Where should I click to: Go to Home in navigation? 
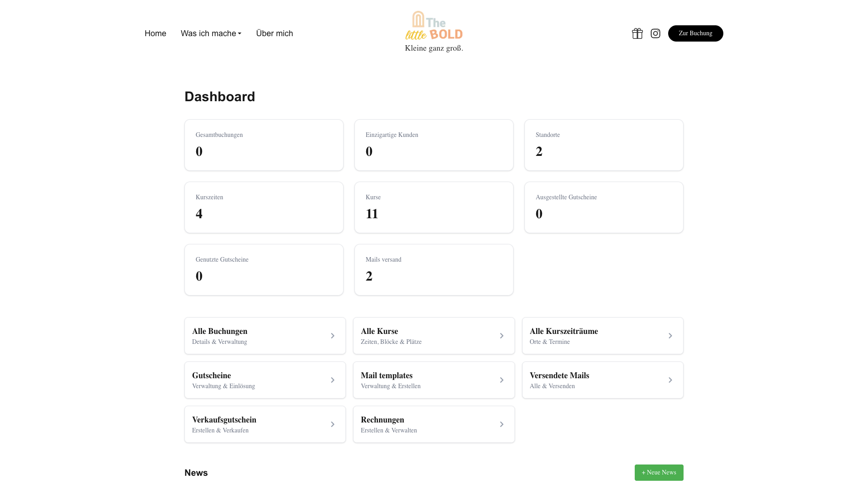point(156,33)
